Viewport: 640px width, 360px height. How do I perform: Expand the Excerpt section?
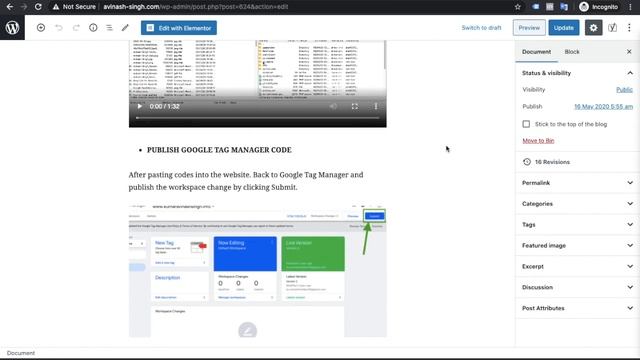(x=577, y=266)
